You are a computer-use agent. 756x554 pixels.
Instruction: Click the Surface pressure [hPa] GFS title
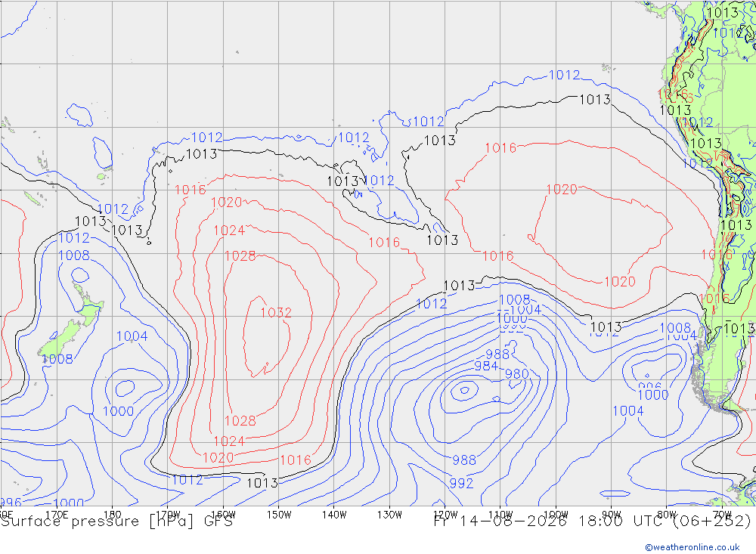116,522
